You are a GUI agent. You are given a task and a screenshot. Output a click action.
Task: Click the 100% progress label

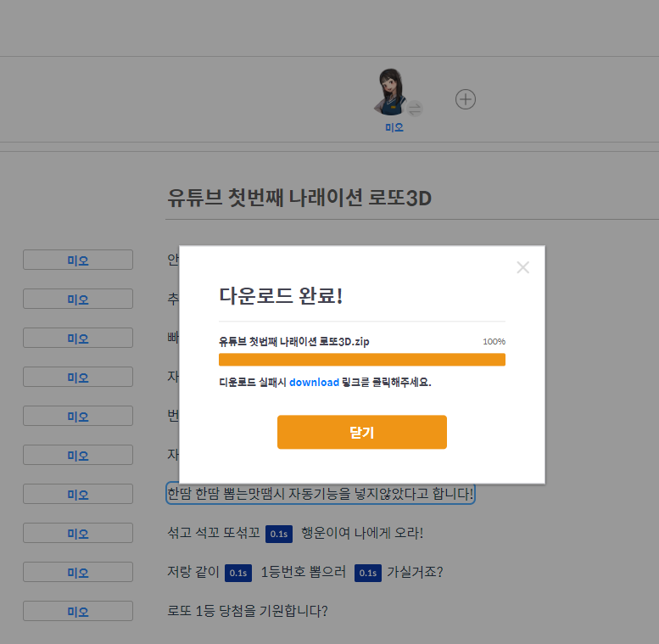coord(494,341)
